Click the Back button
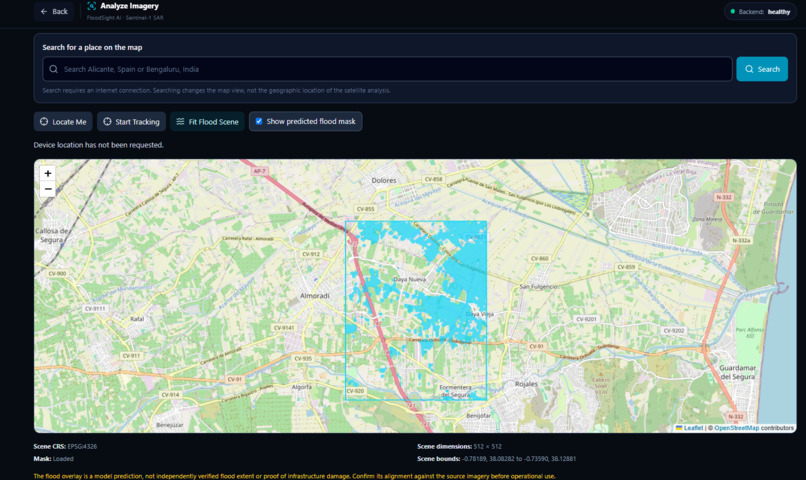This screenshot has width=806, height=480. pyautogui.click(x=54, y=11)
